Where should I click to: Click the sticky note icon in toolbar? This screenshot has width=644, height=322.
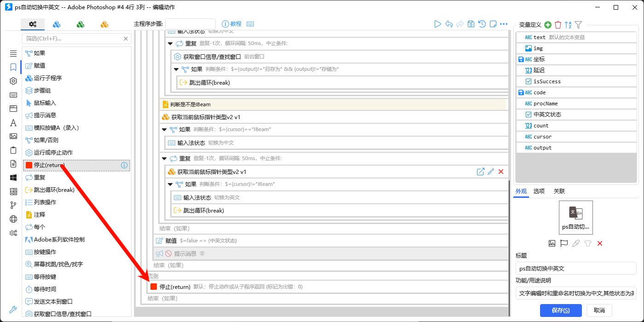tap(493, 24)
